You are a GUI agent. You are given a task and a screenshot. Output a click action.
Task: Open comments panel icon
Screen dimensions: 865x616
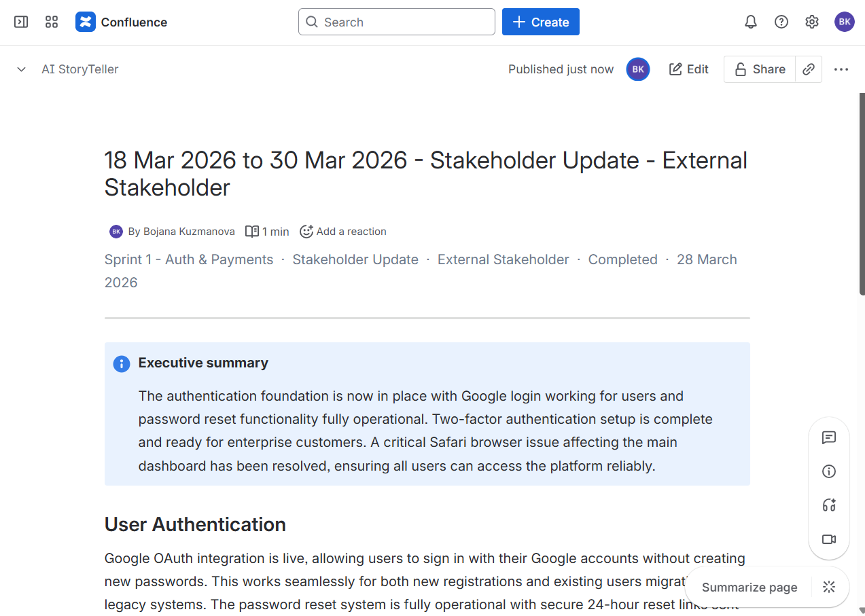pyautogui.click(x=829, y=437)
